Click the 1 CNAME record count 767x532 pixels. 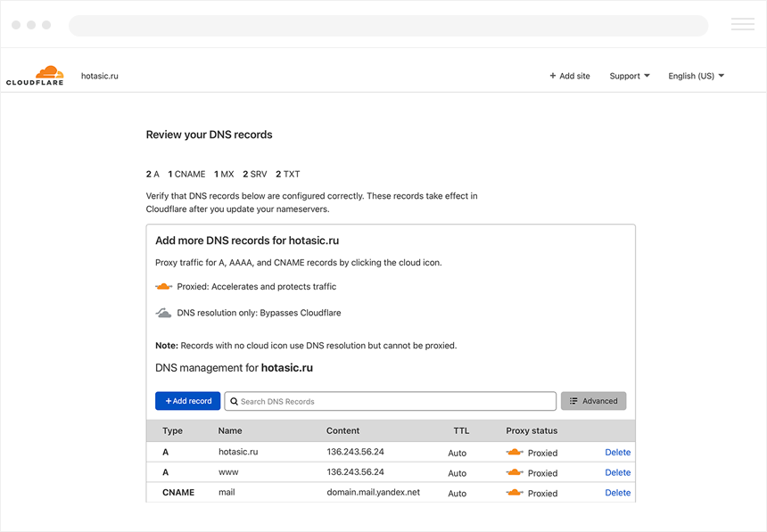(x=187, y=174)
